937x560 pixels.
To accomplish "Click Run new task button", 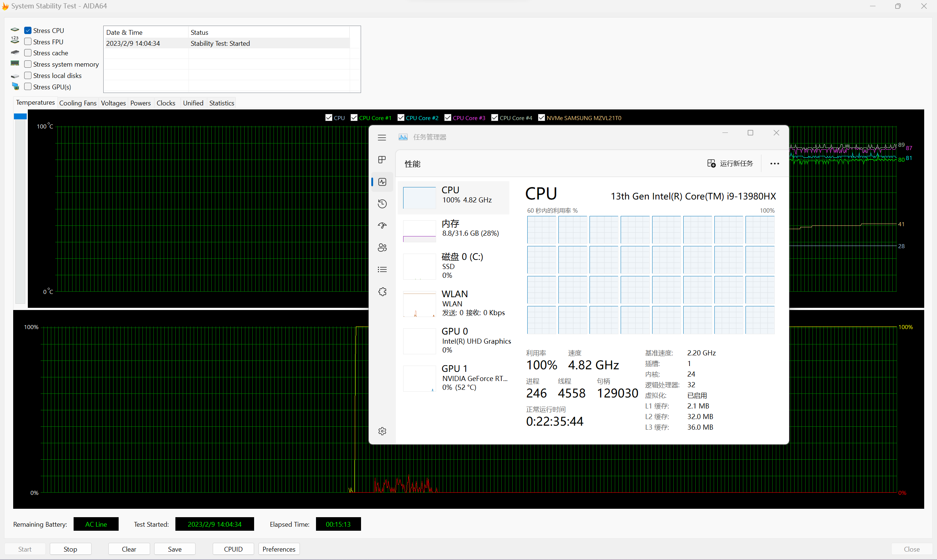I will (x=730, y=163).
